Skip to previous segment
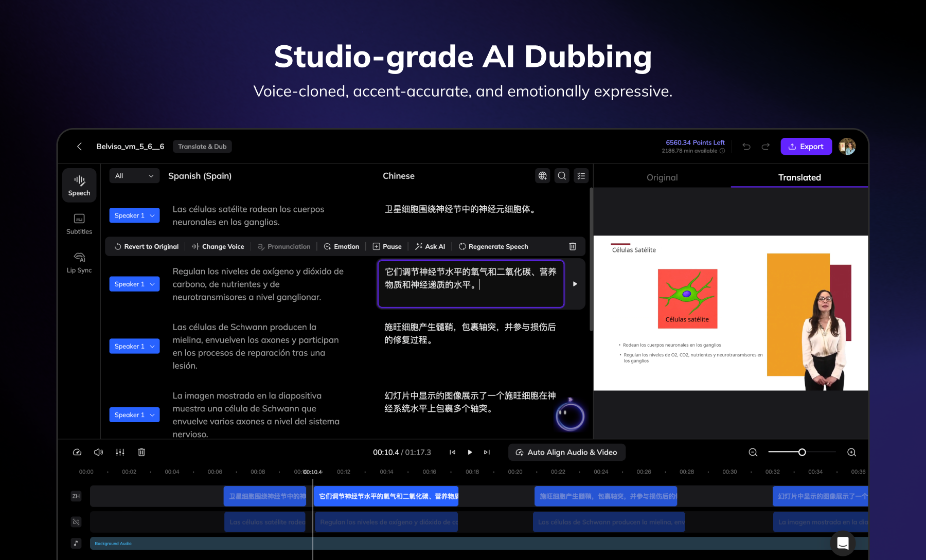Viewport: 926px width, 560px height. (x=452, y=453)
